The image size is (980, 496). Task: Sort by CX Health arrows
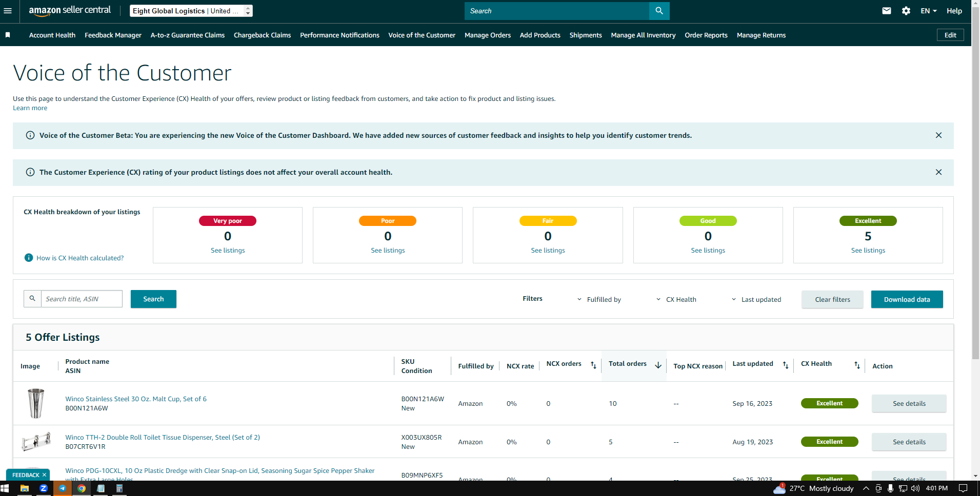[x=857, y=365]
